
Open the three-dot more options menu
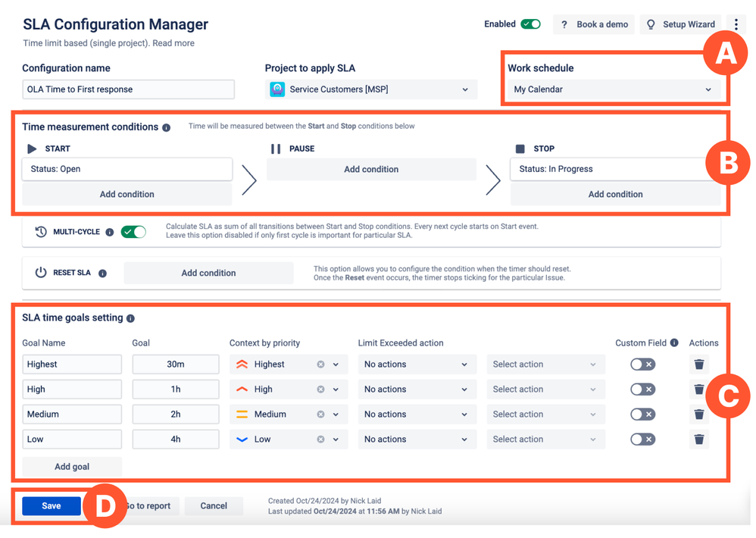click(x=736, y=24)
